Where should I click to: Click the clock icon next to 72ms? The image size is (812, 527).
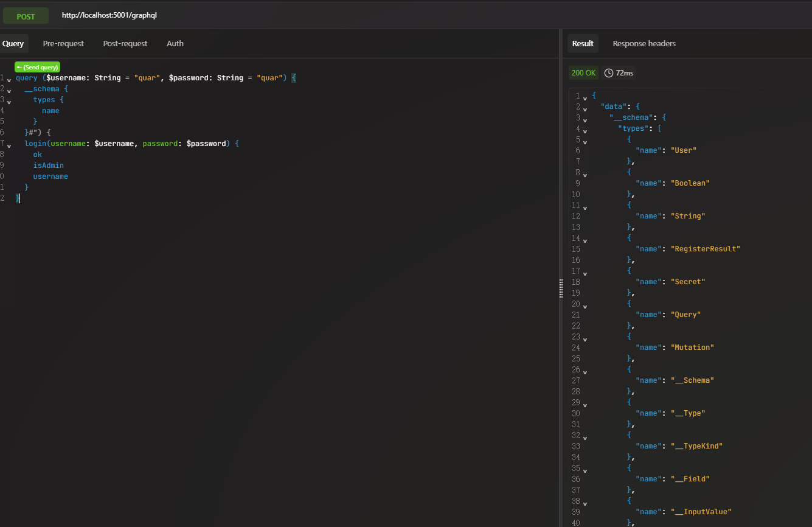tap(609, 73)
